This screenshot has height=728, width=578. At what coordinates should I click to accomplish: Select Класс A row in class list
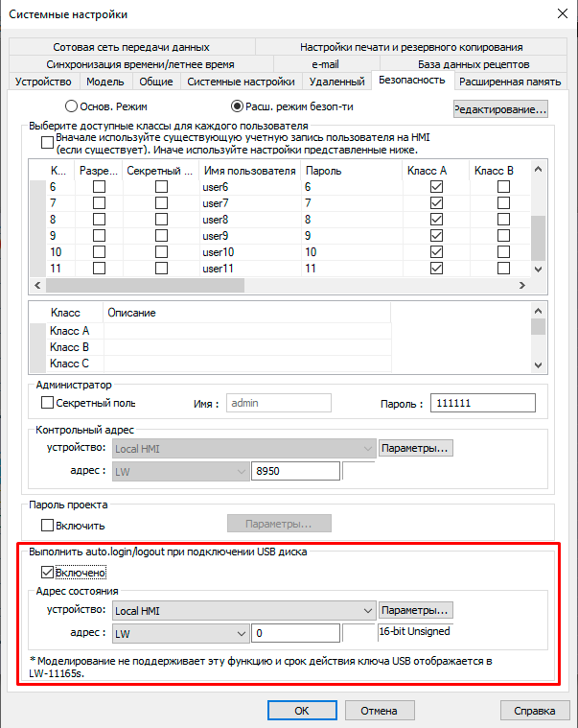point(211,331)
